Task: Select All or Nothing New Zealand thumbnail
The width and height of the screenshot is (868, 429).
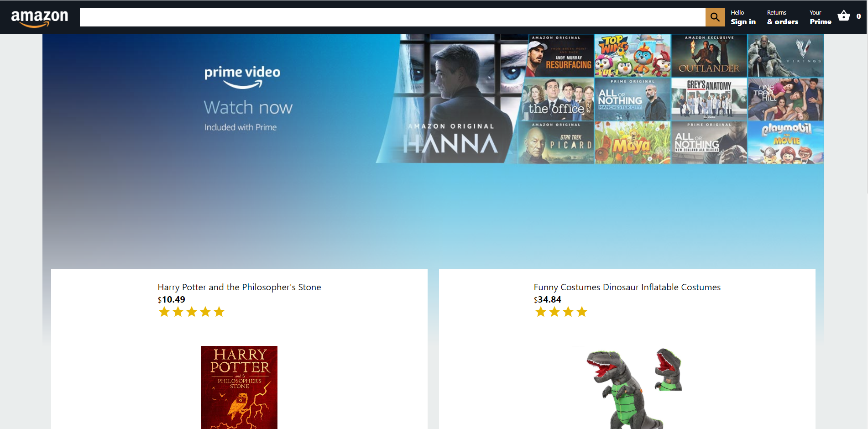Action: 709,142
